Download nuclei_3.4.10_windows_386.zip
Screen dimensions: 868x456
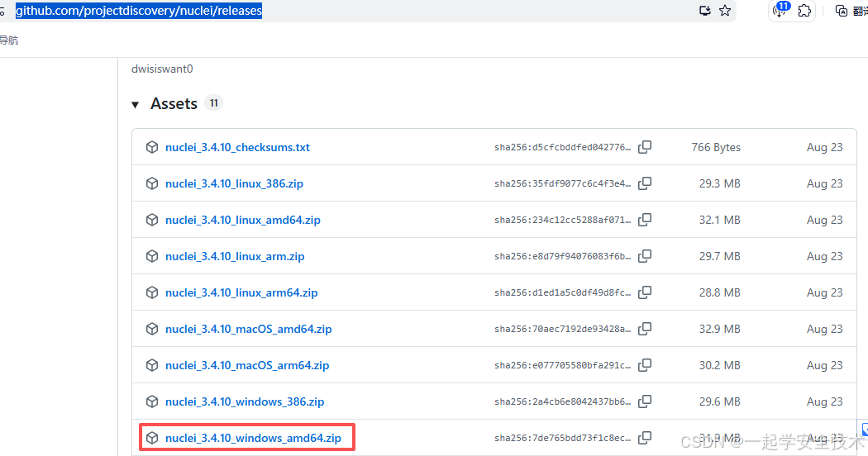[245, 401]
